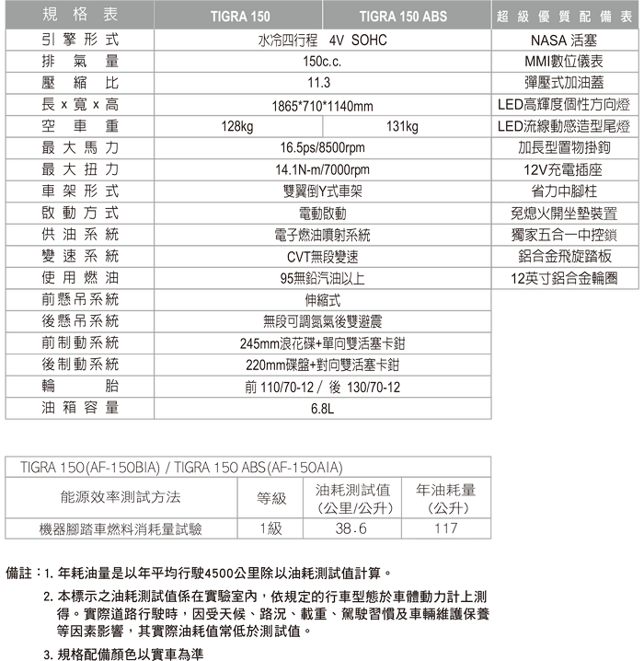The height and width of the screenshot is (661, 644).
Task: Click the 引擎形式 row label
Action: click(x=80, y=41)
